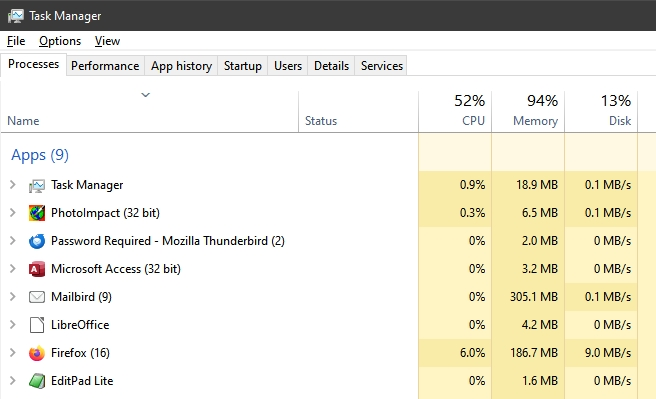Sort by the 13% Disk column header
This screenshot has width=656, height=399.
coord(601,112)
